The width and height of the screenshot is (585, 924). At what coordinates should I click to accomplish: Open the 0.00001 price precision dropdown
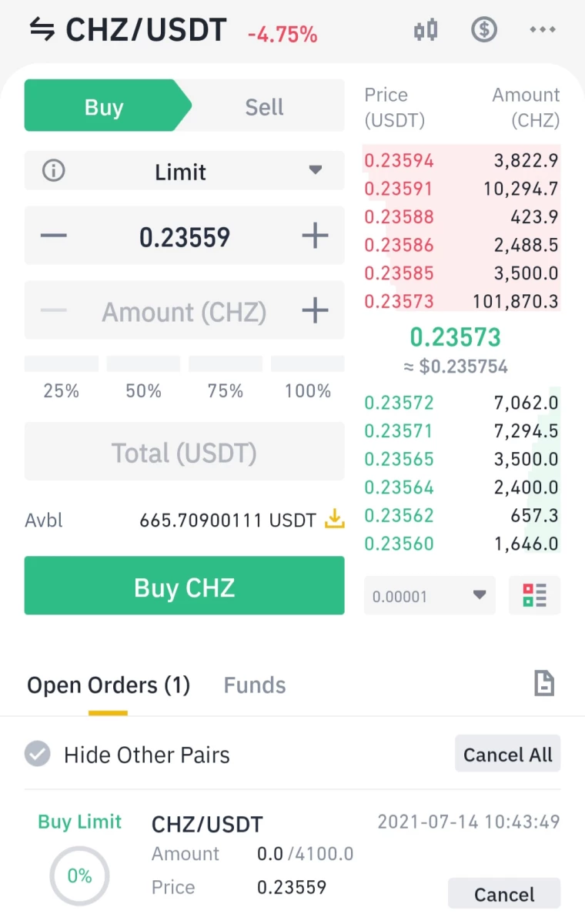click(430, 595)
